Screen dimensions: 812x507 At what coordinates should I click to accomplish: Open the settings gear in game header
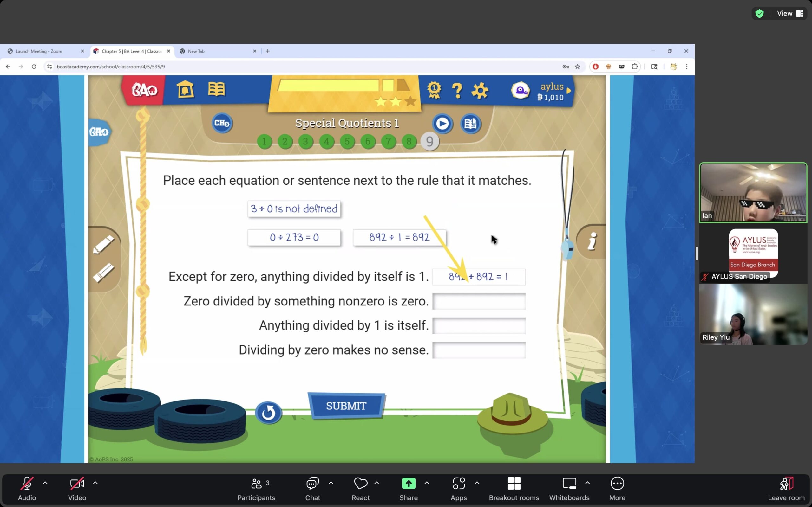click(x=480, y=91)
